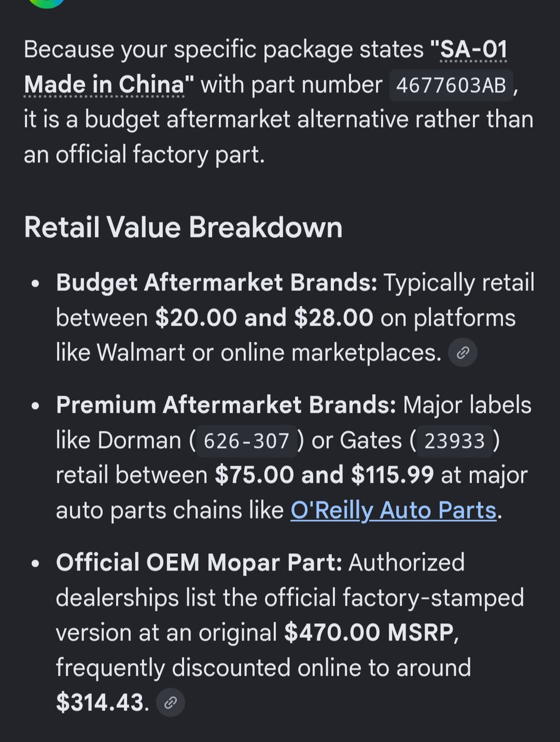Screen dimensions: 560x742
Task: Tap the dotted-underlined "SA-01 Made in China" text
Action: [x=266, y=67]
